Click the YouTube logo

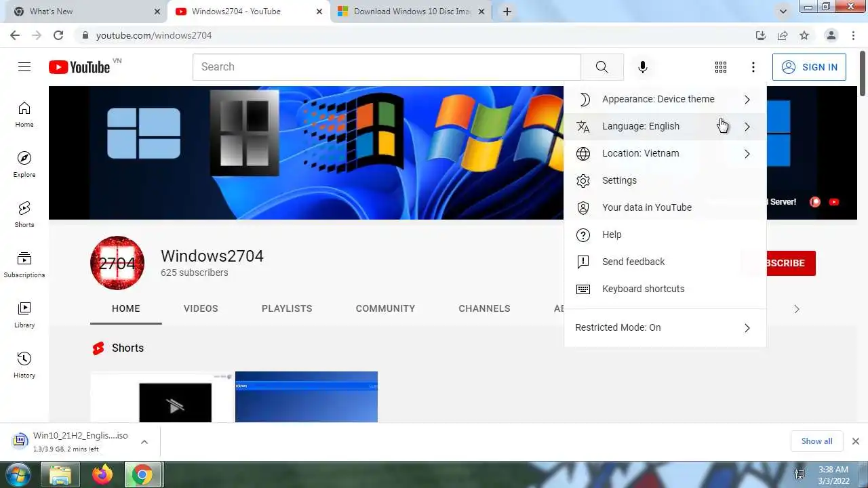tap(79, 67)
